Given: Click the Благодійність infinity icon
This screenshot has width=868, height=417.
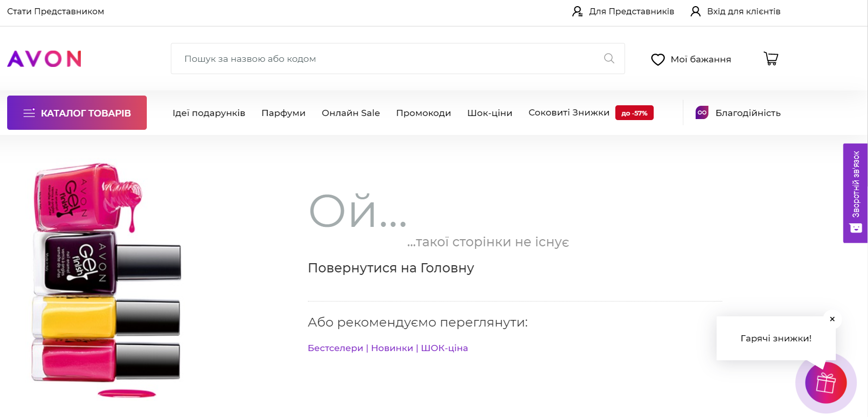Looking at the screenshot, I should (x=702, y=113).
